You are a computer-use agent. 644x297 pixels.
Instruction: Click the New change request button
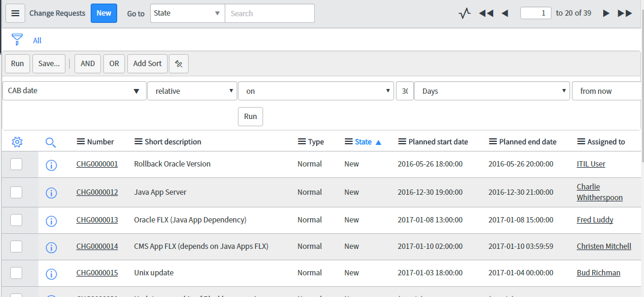[x=104, y=13]
